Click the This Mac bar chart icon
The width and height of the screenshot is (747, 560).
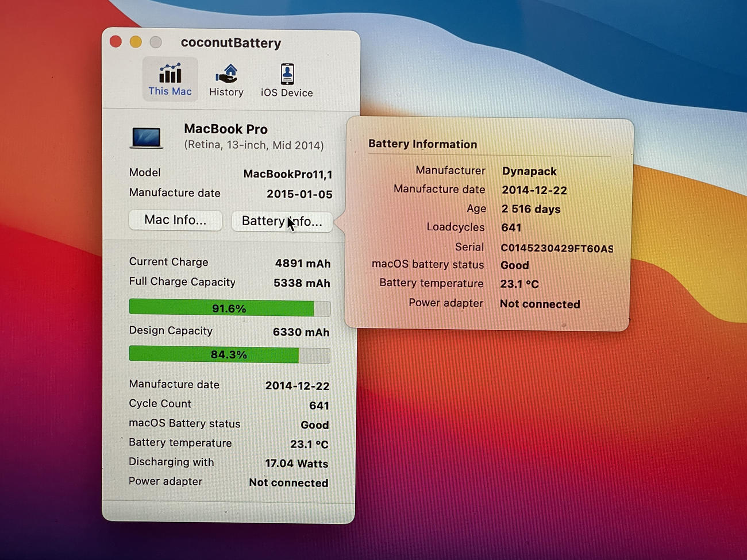tap(170, 73)
